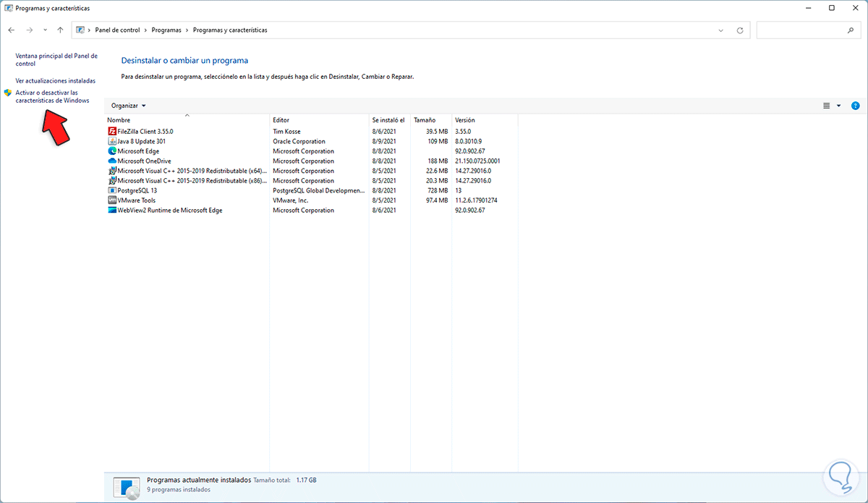Go forward using the forward arrow

[29, 30]
